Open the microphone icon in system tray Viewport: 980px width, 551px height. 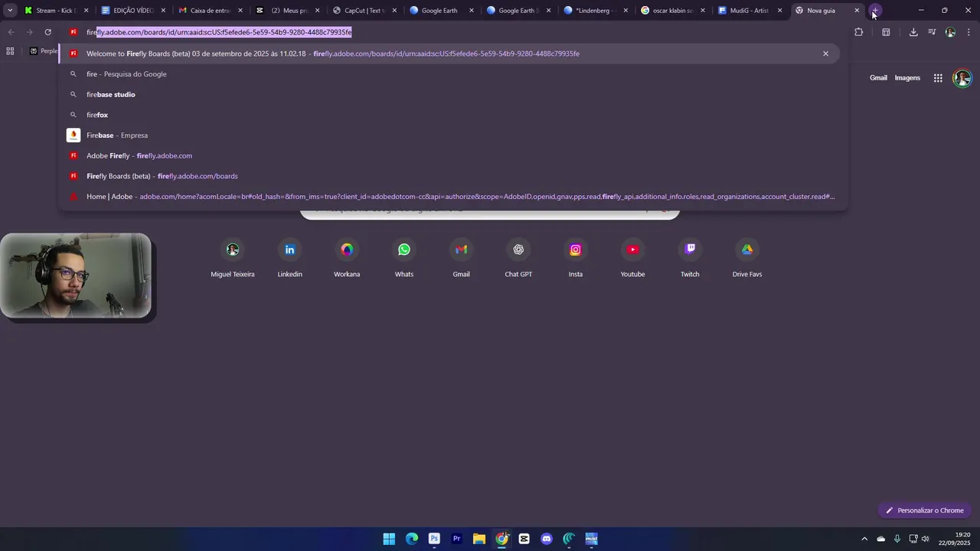[897, 539]
